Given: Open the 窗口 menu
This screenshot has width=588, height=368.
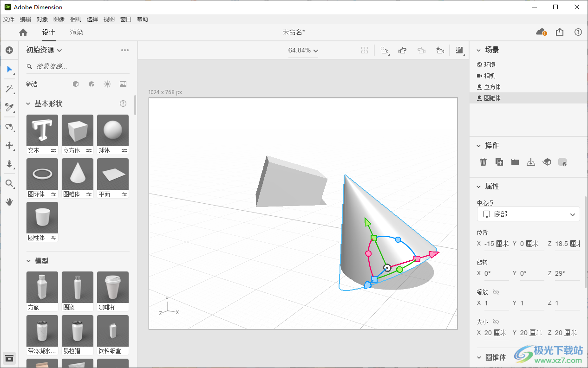Looking at the screenshot, I should coord(126,19).
